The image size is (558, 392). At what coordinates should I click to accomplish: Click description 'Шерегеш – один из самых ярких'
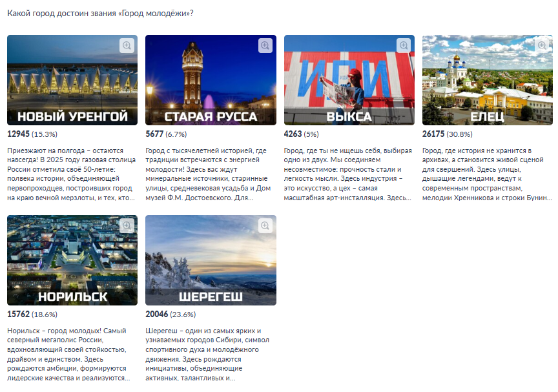pos(207,355)
